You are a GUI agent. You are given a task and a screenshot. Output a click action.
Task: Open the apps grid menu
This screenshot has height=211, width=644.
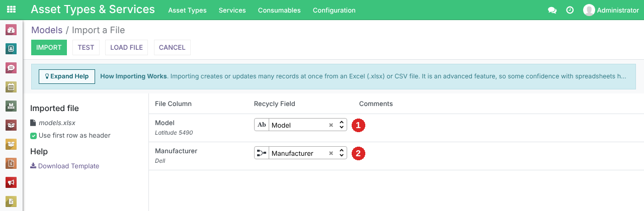click(11, 10)
